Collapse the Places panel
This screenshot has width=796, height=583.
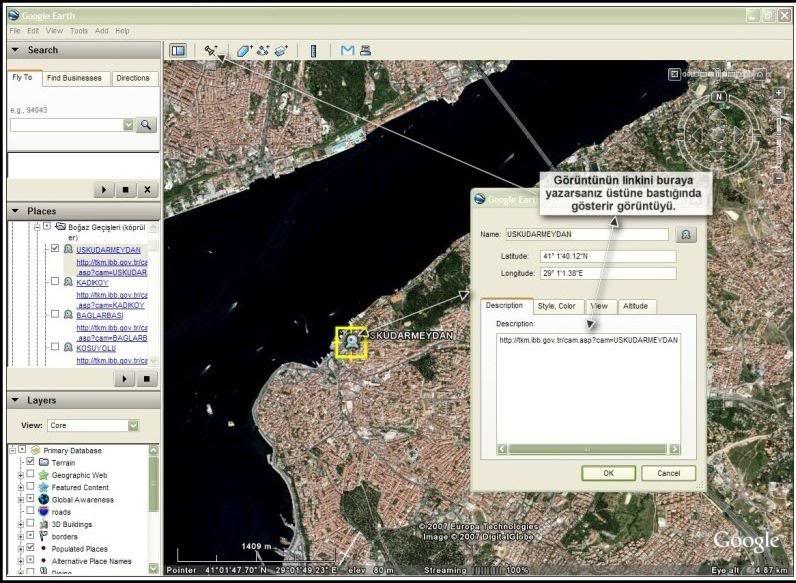click(16, 211)
